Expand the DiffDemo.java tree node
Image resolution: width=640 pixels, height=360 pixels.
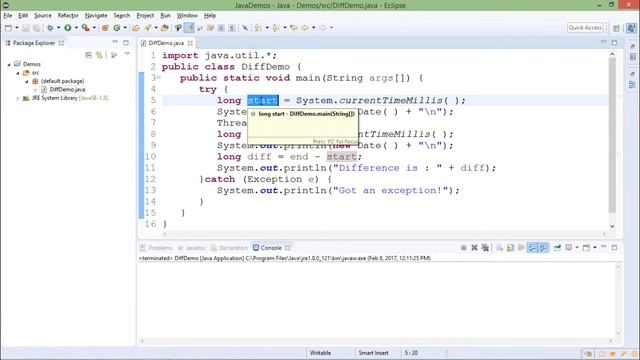(x=36, y=90)
